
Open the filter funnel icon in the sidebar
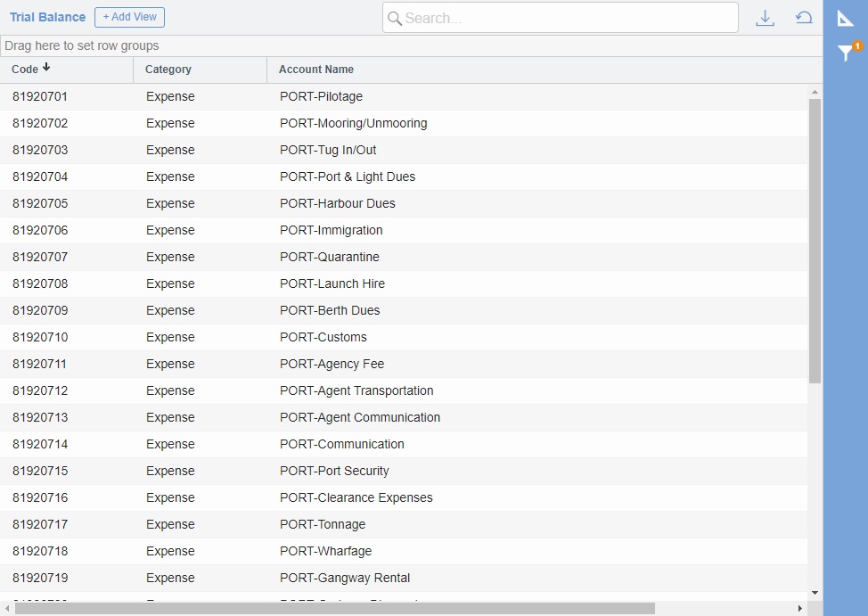click(x=842, y=53)
